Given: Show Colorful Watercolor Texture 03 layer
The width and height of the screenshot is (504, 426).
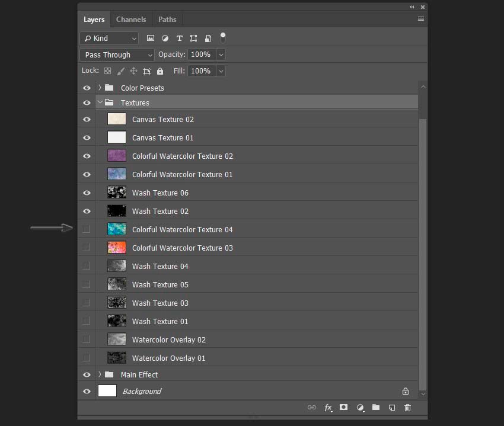Looking at the screenshot, I should coord(86,248).
